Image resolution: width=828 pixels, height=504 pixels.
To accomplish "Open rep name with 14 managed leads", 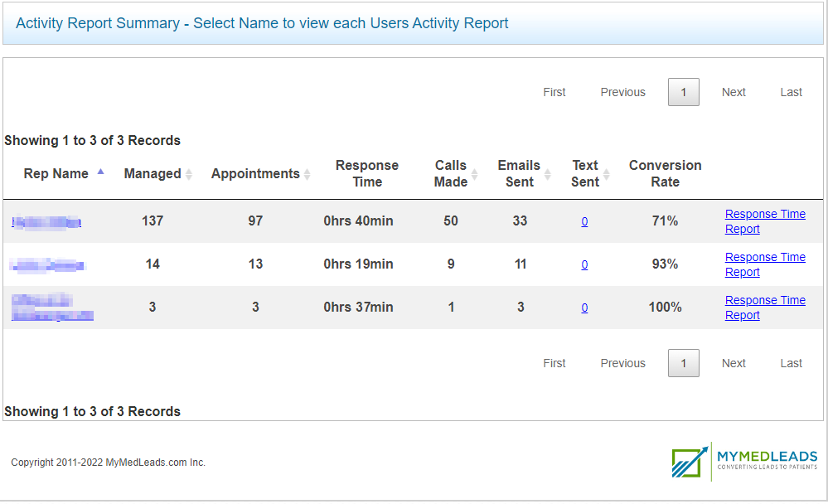I will 47,265.
